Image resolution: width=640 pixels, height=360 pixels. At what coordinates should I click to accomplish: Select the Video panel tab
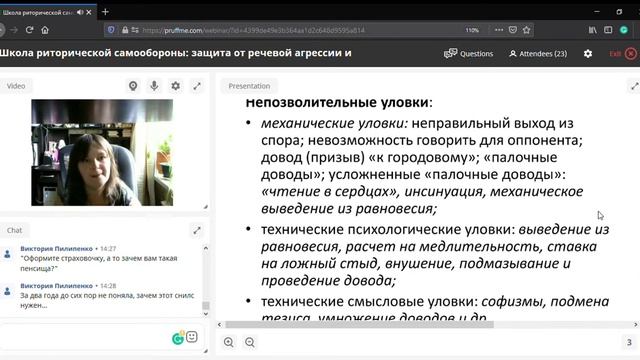(16, 86)
